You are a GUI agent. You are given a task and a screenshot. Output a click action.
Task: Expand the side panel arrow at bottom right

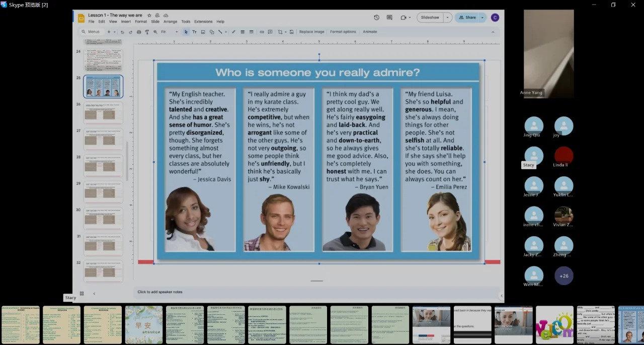[501, 296]
